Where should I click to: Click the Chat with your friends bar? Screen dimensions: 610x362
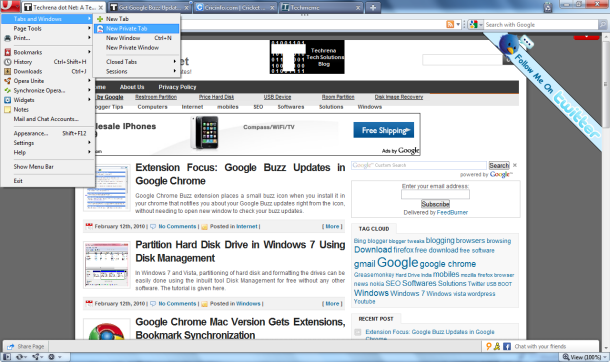(540, 346)
